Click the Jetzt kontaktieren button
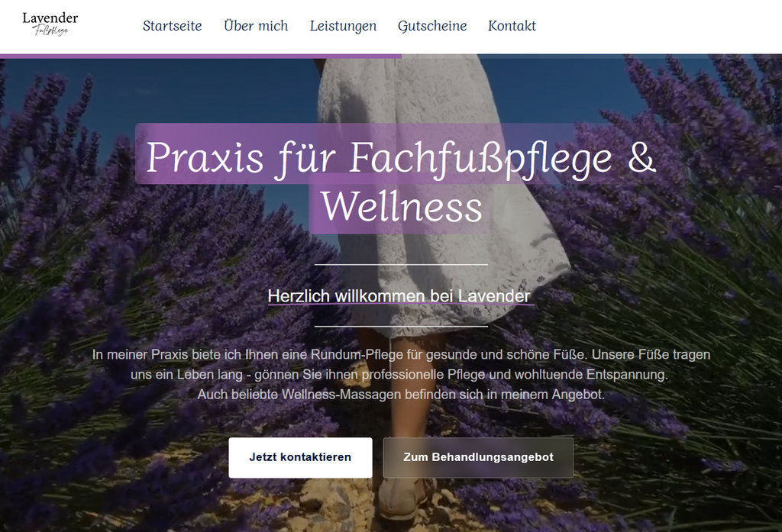Viewport: 782px width, 532px height. click(x=300, y=457)
